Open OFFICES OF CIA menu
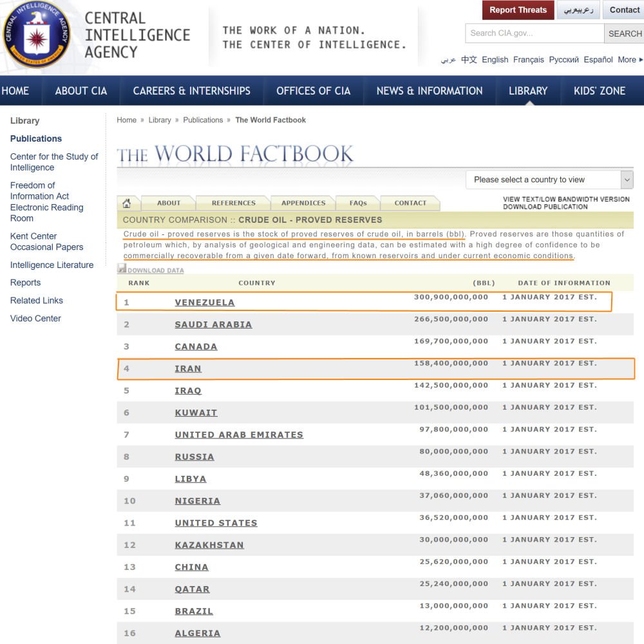The image size is (644, 644). click(313, 91)
